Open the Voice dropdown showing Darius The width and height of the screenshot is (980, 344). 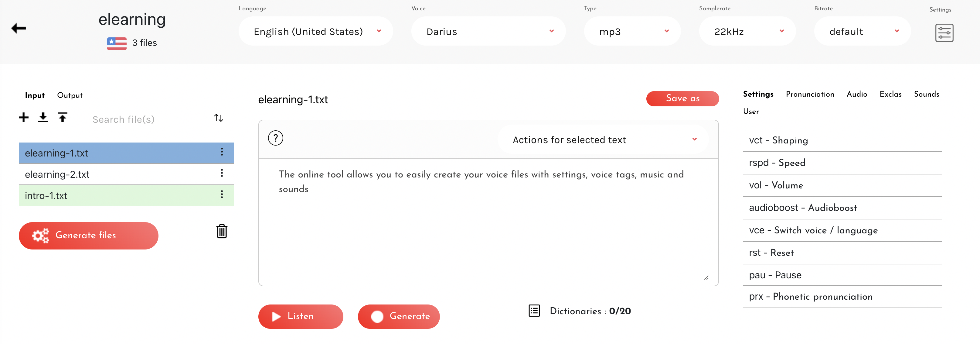[x=488, y=31]
